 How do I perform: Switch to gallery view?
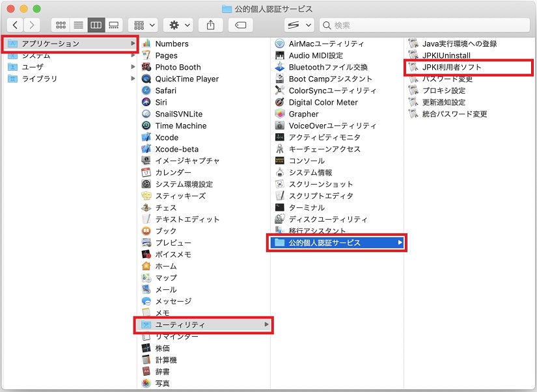[114, 25]
